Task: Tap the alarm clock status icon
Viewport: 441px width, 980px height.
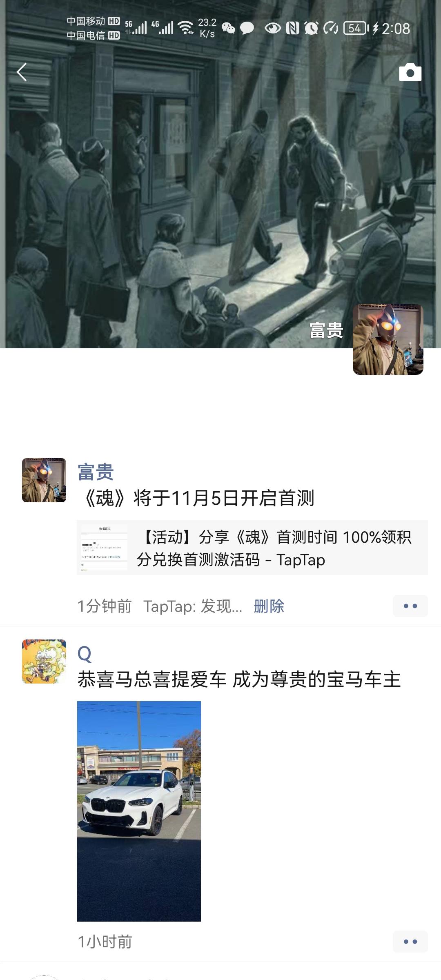Action: pyautogui.click(x=311, y=28)
